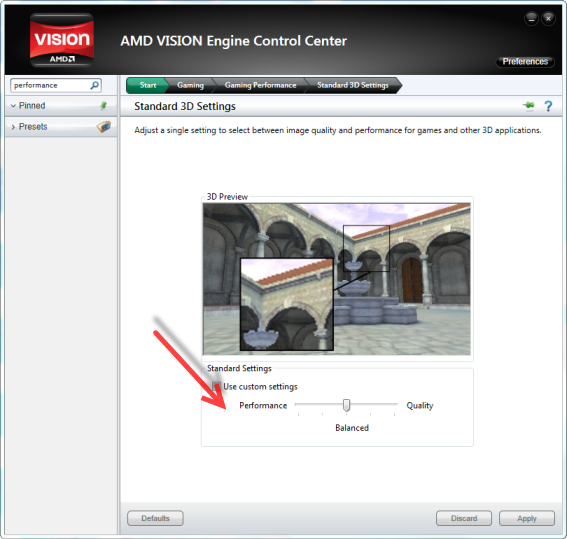Click the 3D Preview image
The height and width of the screenshot is (539, 567).
click(337, 279)
